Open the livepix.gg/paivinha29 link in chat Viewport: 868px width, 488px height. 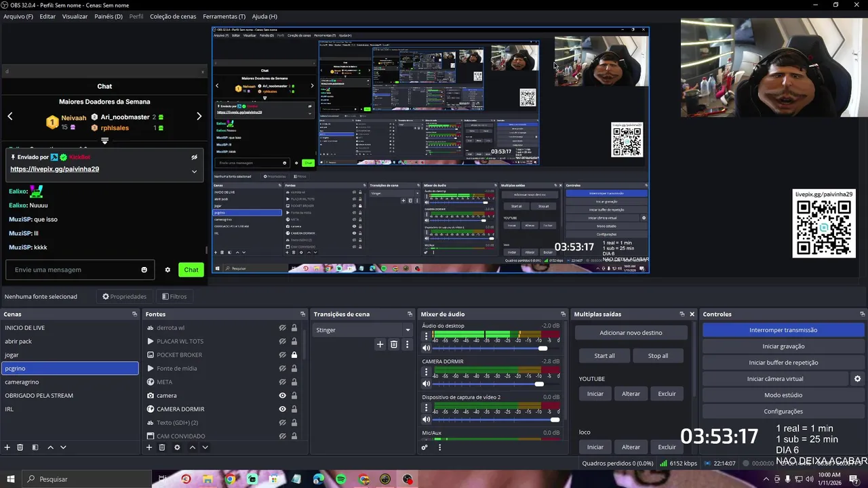coord(55,169)
